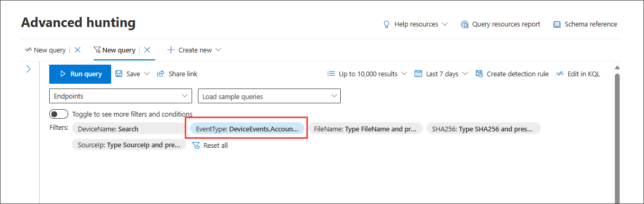Viewport: 644px width, 204px height.
Task: Close the first New query tab
Action: [x=77, y=50]
